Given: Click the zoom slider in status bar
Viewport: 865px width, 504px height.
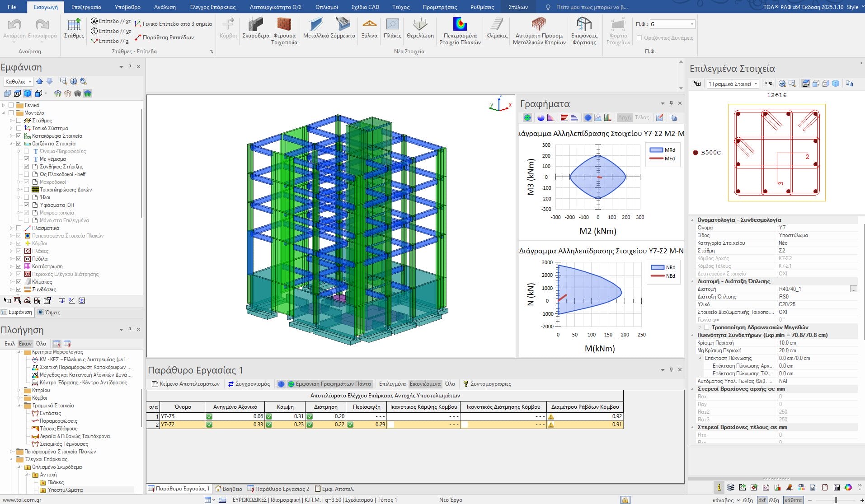Looking at the screenshot, I should [x=836, y=500].
